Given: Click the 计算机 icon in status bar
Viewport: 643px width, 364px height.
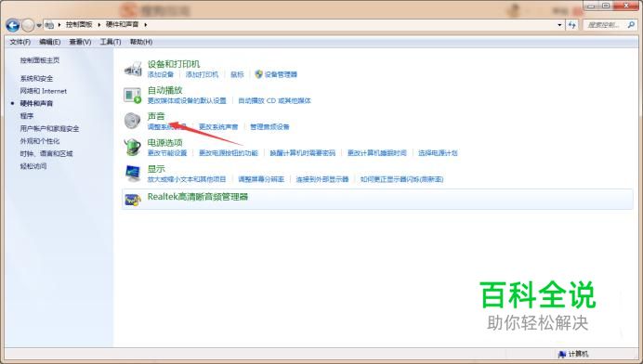Looking at the screenshot, I should [x=562, y=354].
